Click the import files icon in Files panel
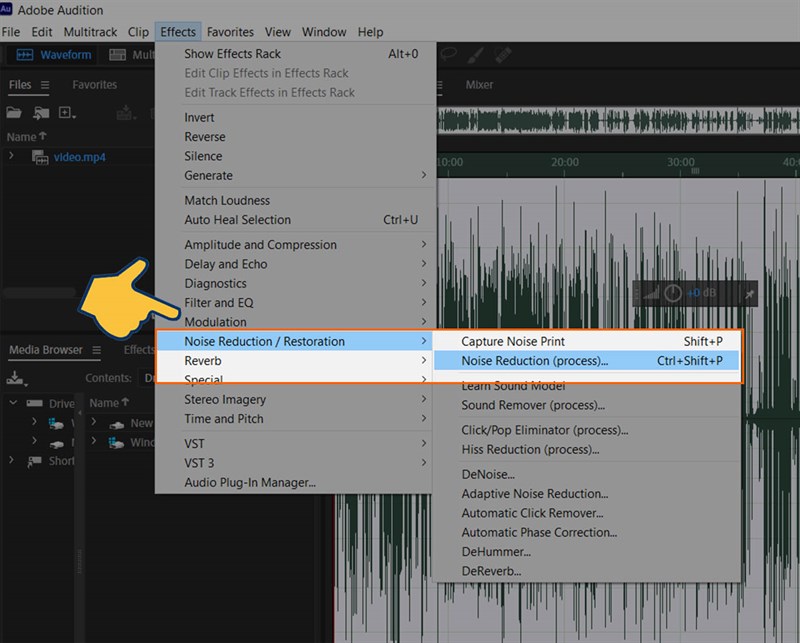 tap(42, 112)
